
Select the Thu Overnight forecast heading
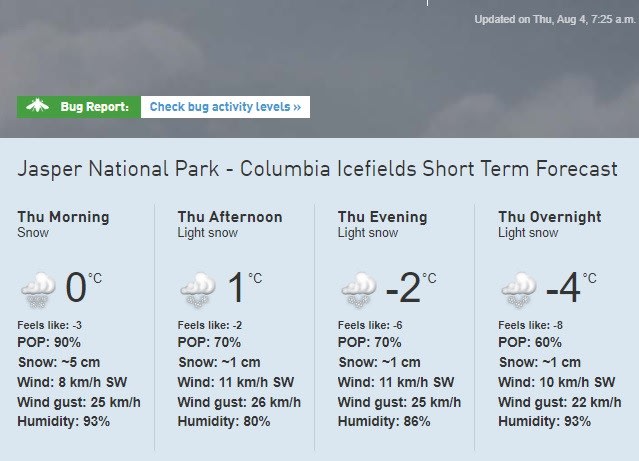[x=550, y=217]
